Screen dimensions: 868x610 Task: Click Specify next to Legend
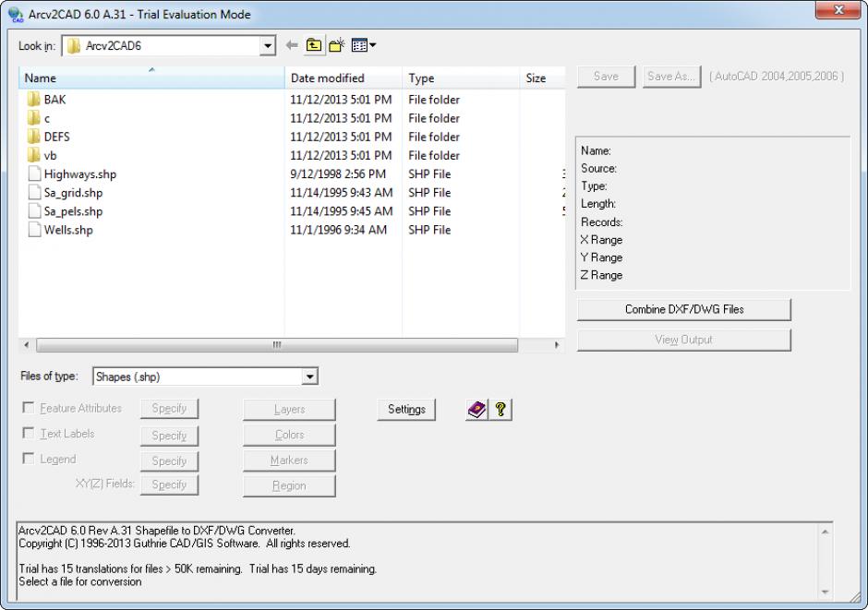click(169, 461)
